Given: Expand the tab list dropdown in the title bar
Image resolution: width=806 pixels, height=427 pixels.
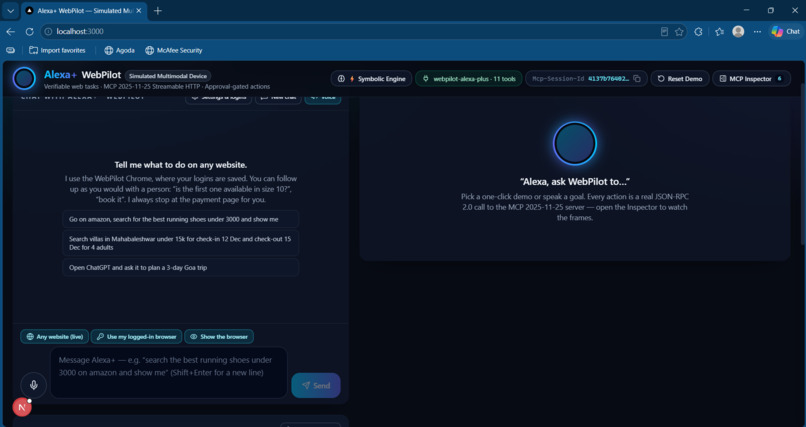Looking at the screenshot, I should [10, 11].
